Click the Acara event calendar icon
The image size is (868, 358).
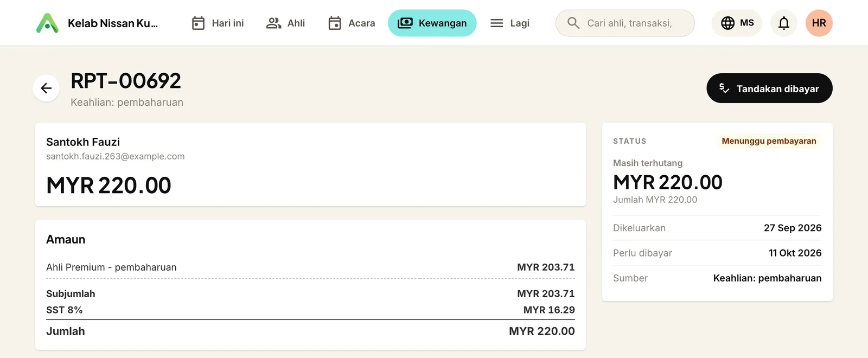click(x=335, y=23)
